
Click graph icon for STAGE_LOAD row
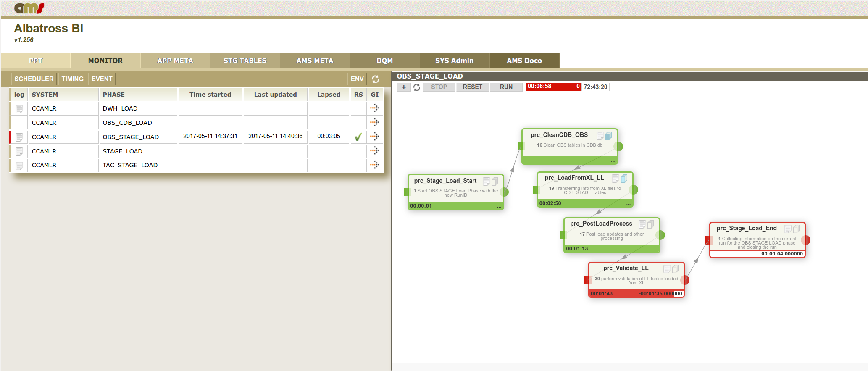coord(374,151)
